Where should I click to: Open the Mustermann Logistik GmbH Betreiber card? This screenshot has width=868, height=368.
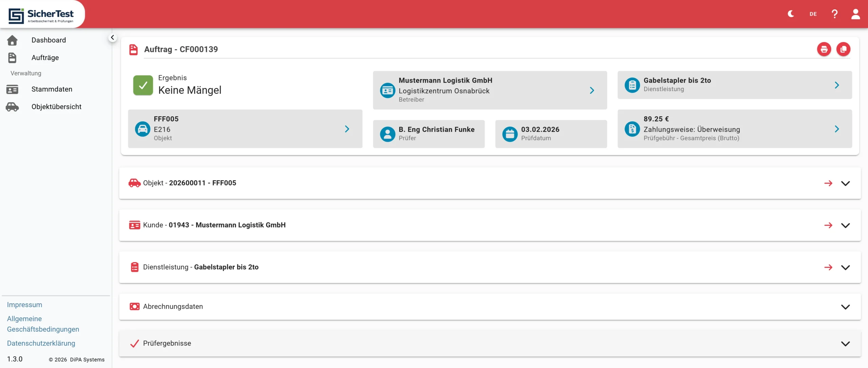(490, 90)
